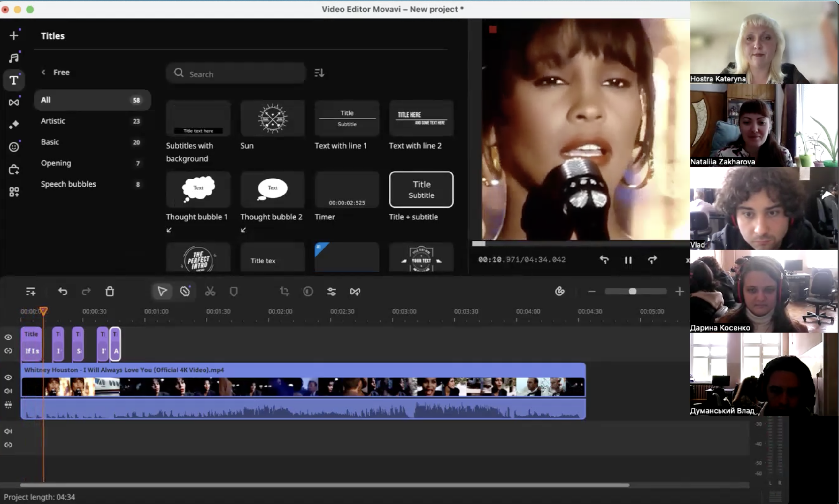Select the Titles T sidebar icon

(x=14, y=80)
